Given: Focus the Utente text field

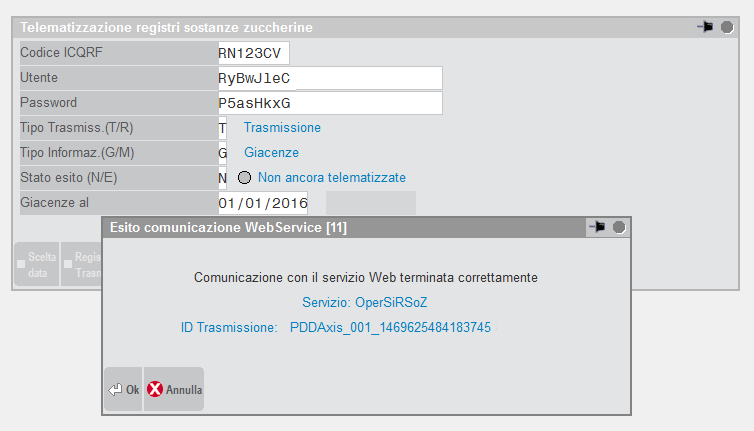Looking at the screenshot, I should click(329, 78).
